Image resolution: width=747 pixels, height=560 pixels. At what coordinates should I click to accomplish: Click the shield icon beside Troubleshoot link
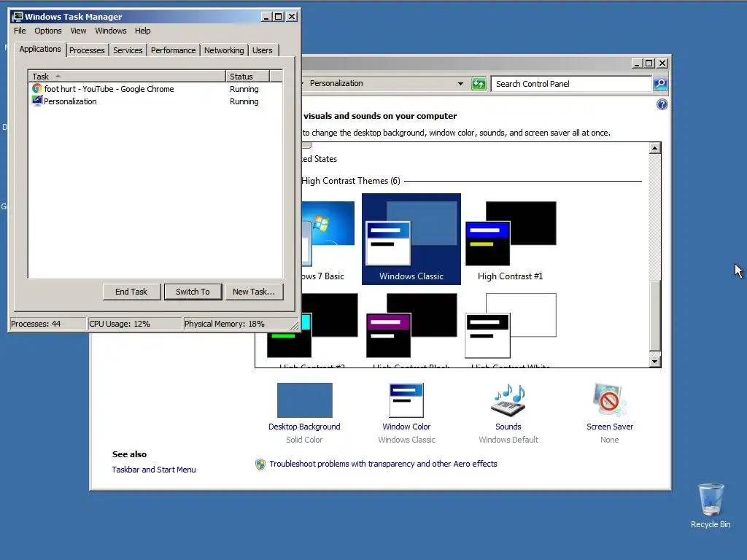(x=260, y=464)
